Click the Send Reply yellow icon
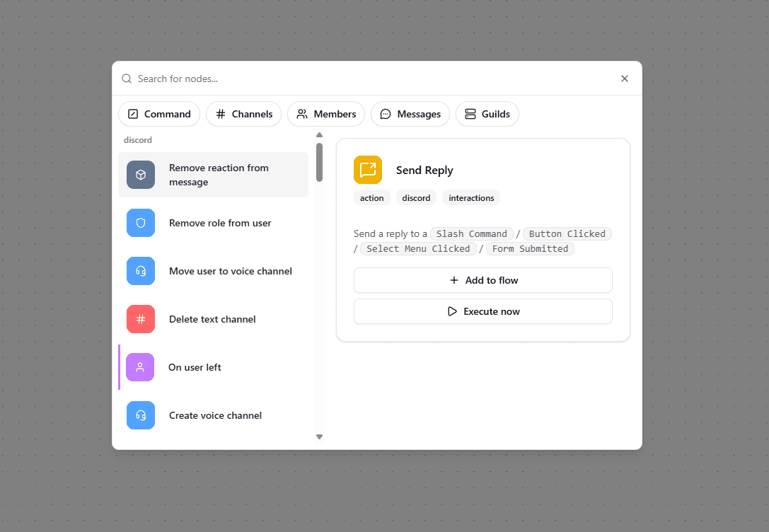 368,170
